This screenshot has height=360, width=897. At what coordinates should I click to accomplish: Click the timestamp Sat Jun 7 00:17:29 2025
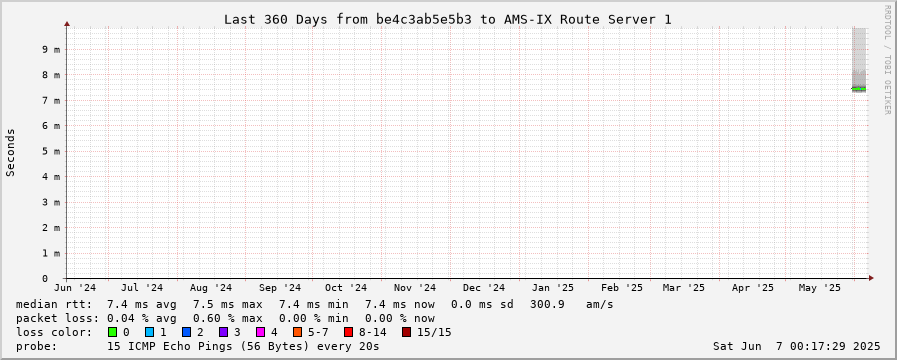click(x=796, y=346)
